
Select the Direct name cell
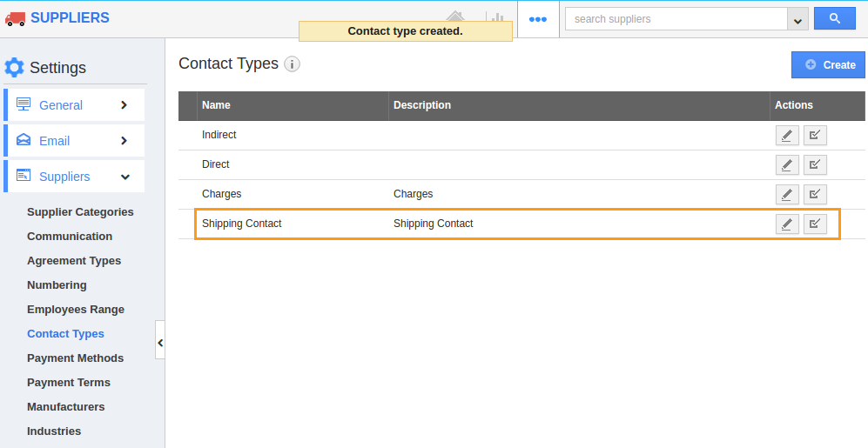tap(215, 164)
